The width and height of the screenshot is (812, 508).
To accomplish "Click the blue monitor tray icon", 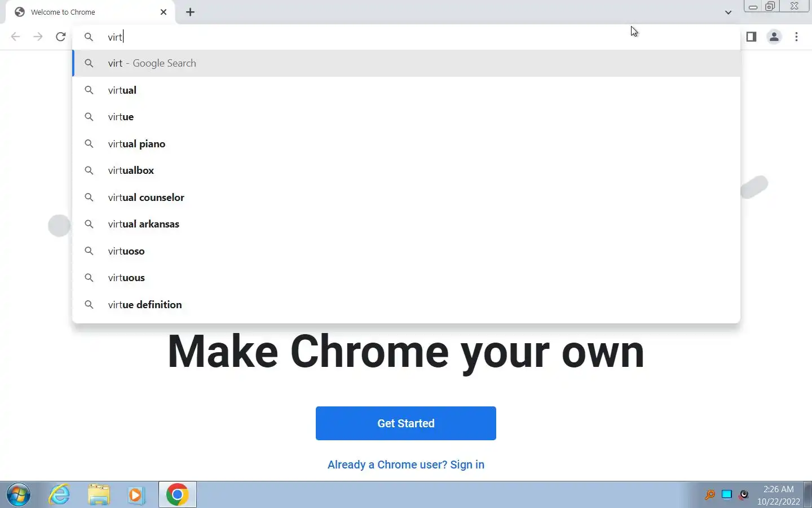I will point(727,495).
